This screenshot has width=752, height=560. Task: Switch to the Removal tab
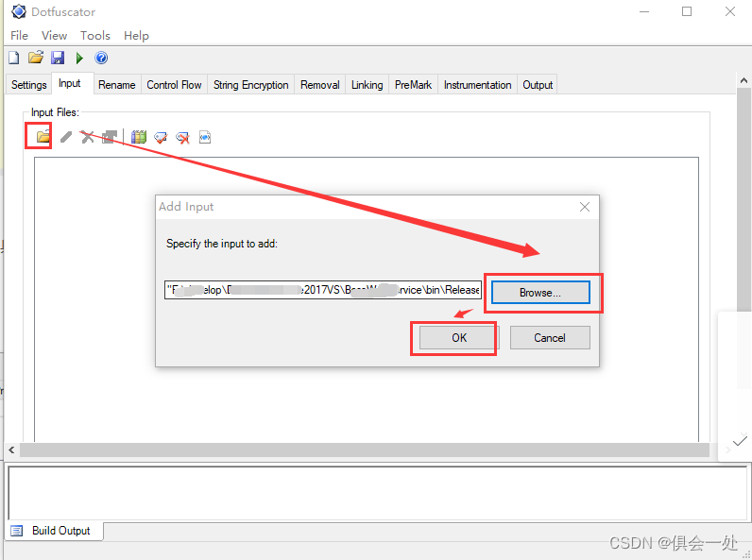coord(320,85)
